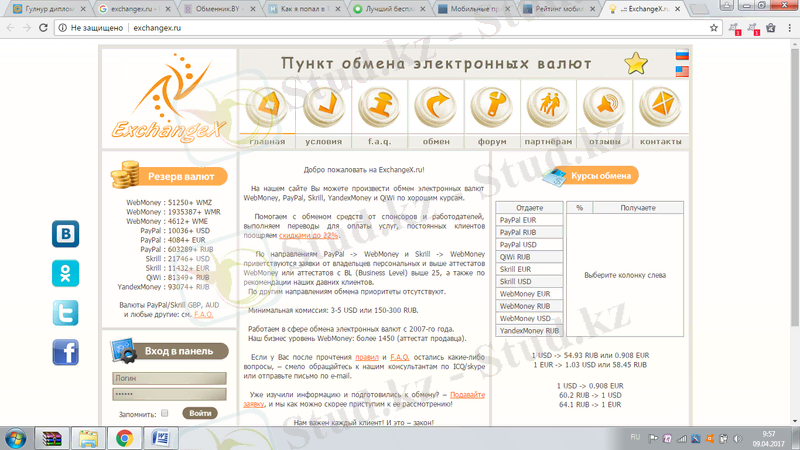Open the обмен arrow icon
The image size is (800, 450).
pos(436,107)
